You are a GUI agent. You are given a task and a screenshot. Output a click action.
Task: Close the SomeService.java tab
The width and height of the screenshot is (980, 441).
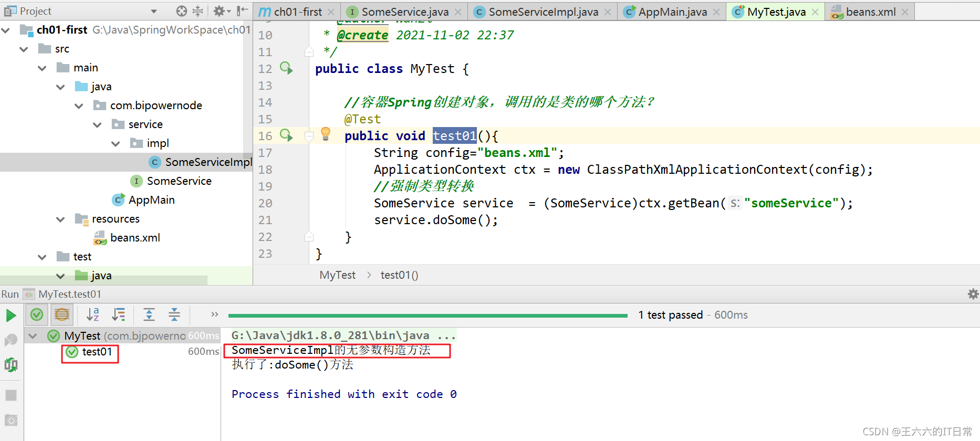coord(458,12)
